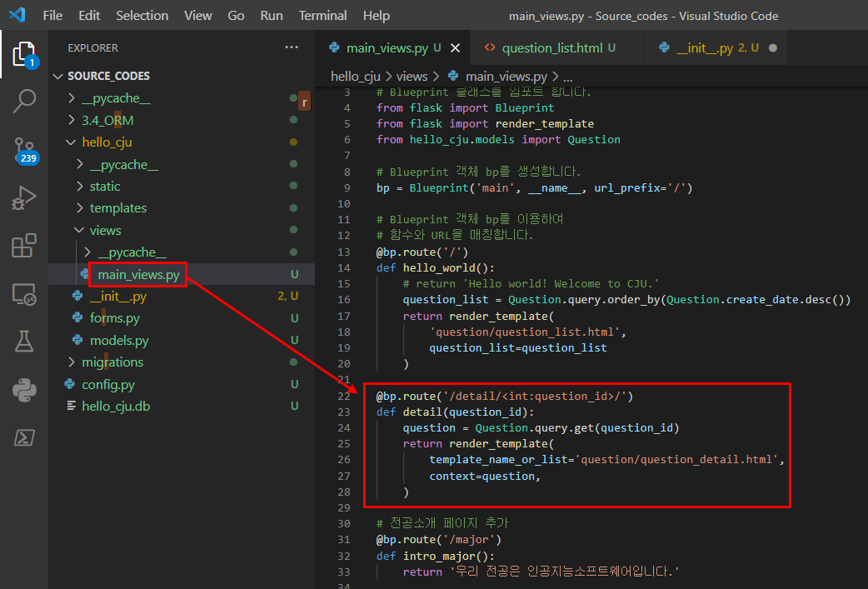Open Explorer more actions ellipsis
The width and height of the screenshot is (868, 589).
(292, 47)
